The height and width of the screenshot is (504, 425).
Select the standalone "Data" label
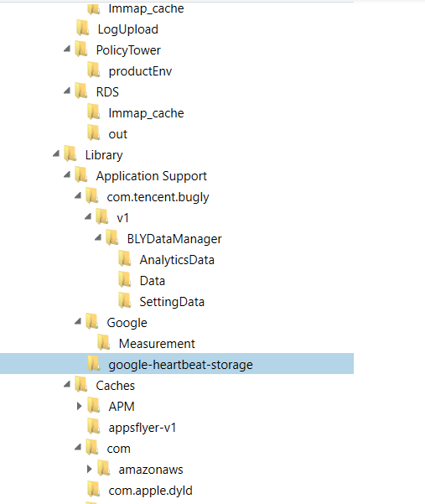(x=153, y=281)
